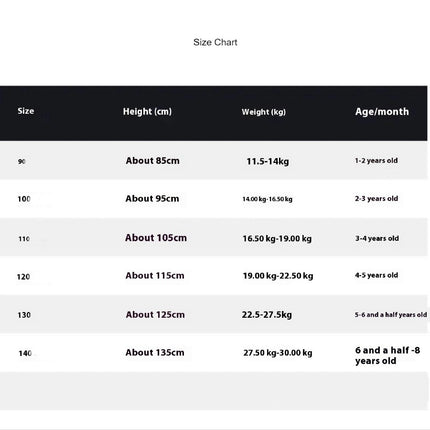Select size 110 row label
Image resolution: width=430 pixels, height=430 pixels.
[24, 239]
